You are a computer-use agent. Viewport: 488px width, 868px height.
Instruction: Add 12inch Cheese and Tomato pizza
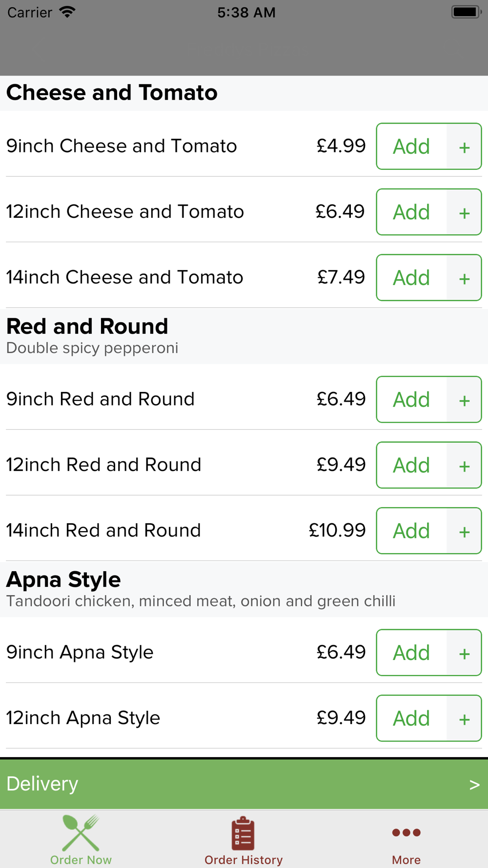411,212
